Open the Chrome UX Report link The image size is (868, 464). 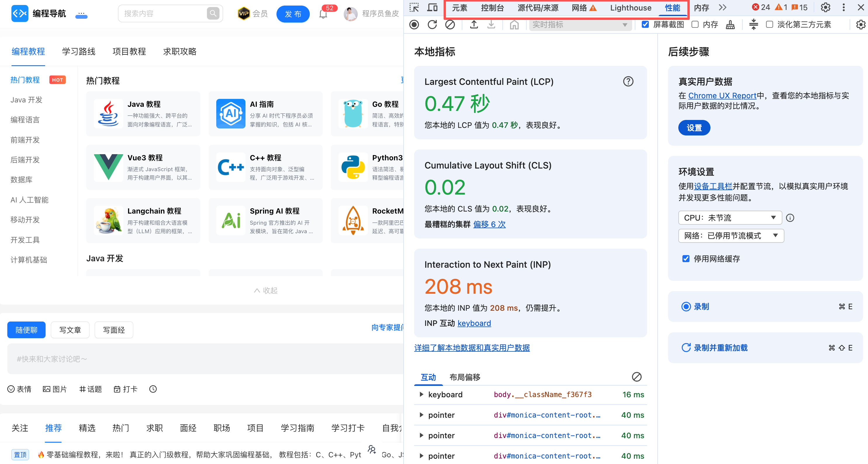coord(722,96)
